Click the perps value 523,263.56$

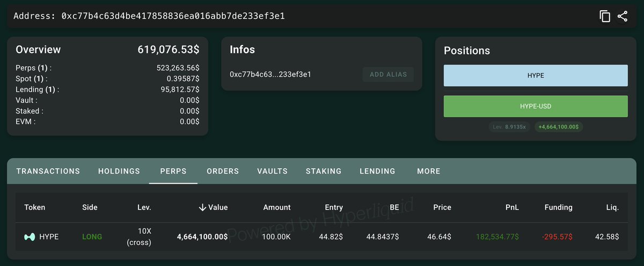pyautogui.click(x=178, y=68)
